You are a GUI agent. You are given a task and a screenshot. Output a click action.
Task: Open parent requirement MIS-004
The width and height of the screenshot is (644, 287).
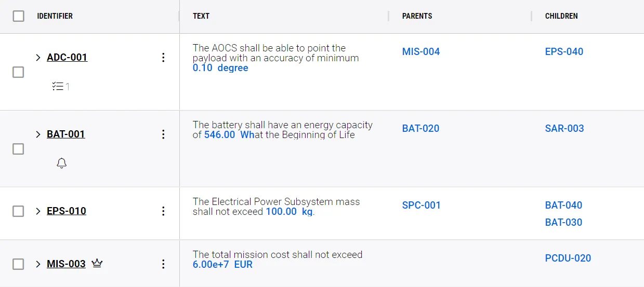pos(421,51)
